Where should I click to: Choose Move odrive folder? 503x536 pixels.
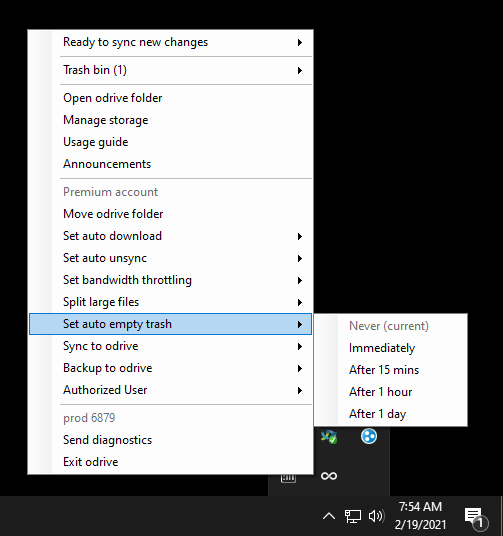(170, 214)
